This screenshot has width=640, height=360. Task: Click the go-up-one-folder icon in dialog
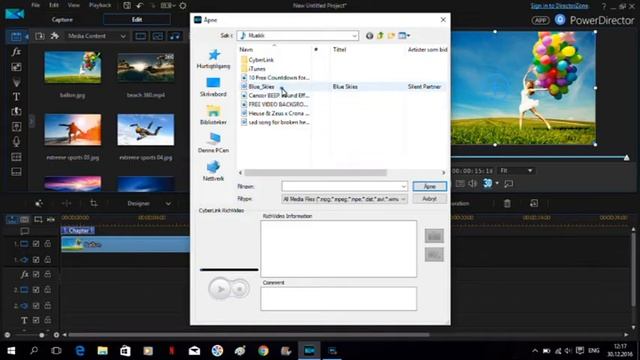tap(380, 36)
